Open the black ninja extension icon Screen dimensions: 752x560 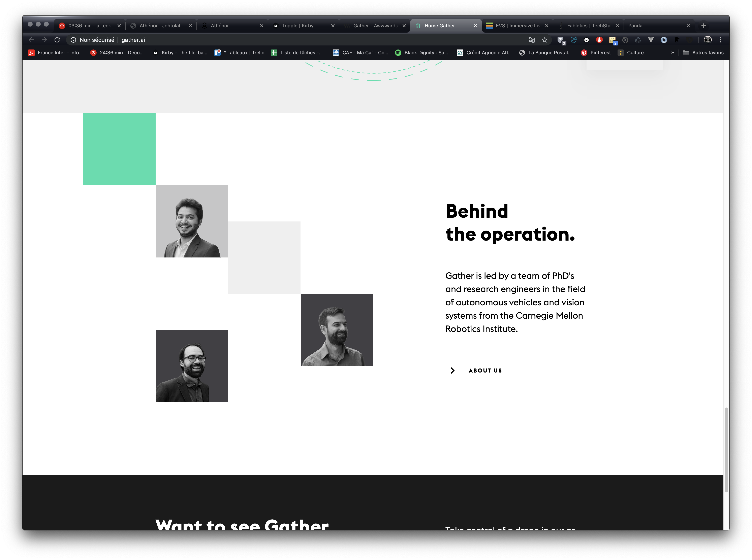(x=677, y=40)
